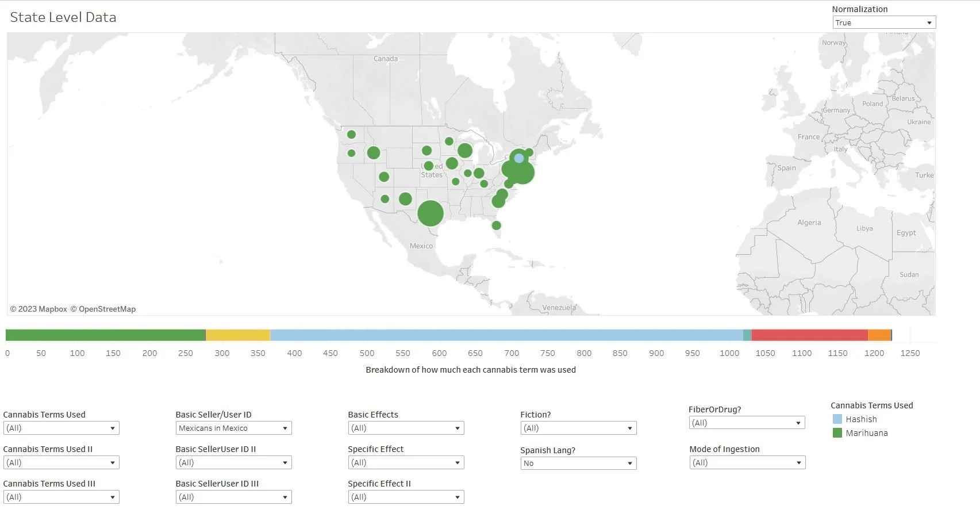
Task: Open the Cannabis Terms Used II dropdown
Action: click(x=62, y=462)
